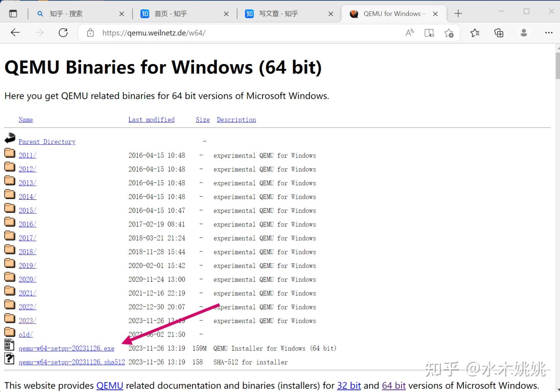The height and width of the screenshot is (392, 560).
Task: Click the Parent Directory arrow icon
Action: pos(9,138)
